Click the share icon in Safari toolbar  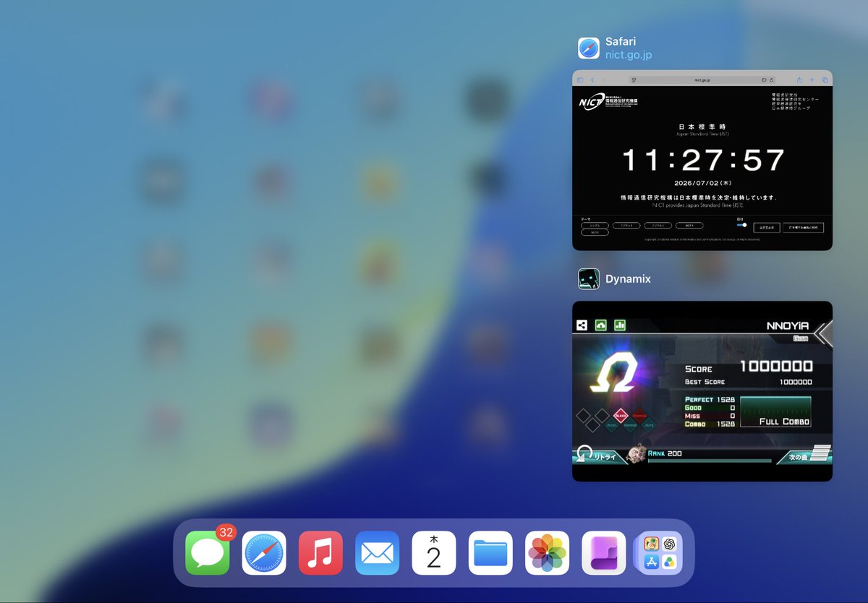click(x=799, y=80)
